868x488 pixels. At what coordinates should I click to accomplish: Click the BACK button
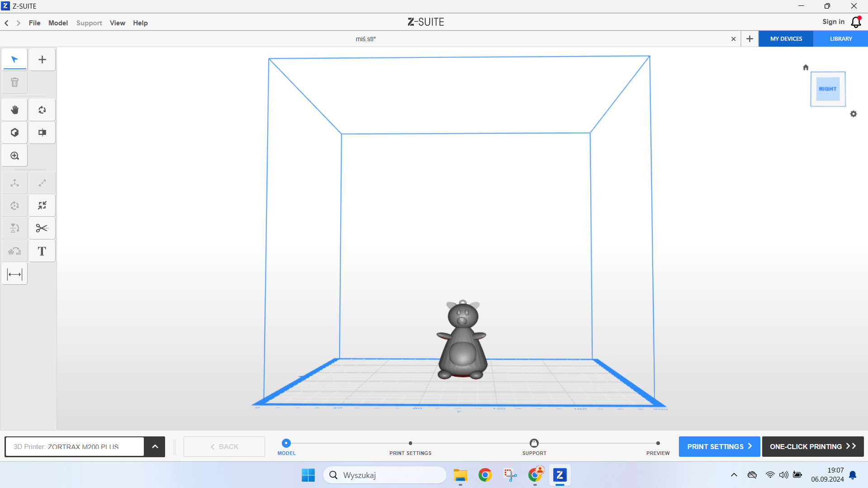click(224, 447)
